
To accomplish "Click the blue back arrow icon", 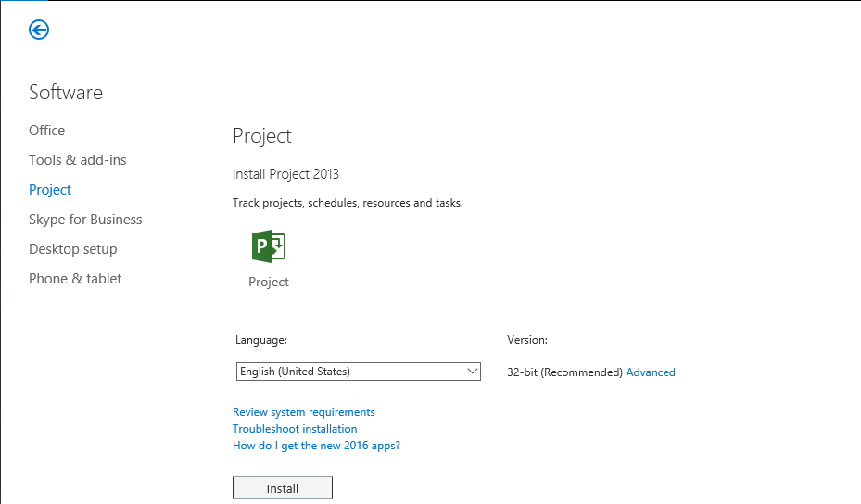I will tap(39, 30).
